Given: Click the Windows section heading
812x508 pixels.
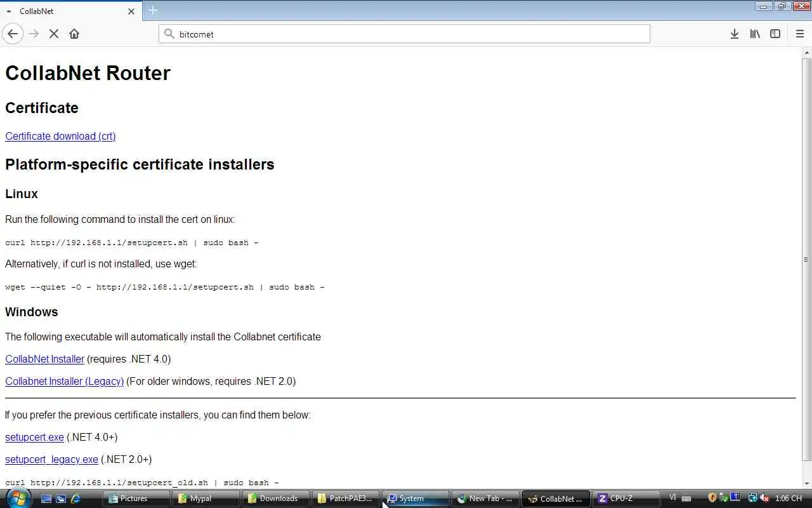Looking at the screenshot, I should point(32,312).
